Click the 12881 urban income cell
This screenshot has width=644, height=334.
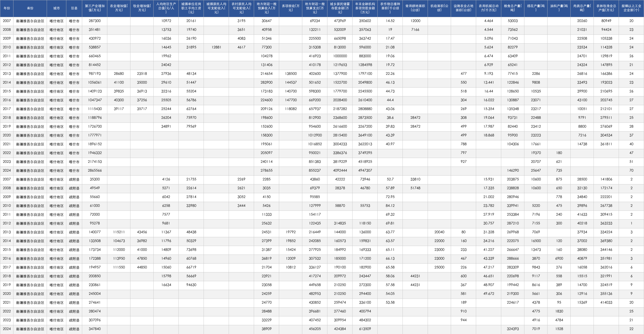(216, 47)
